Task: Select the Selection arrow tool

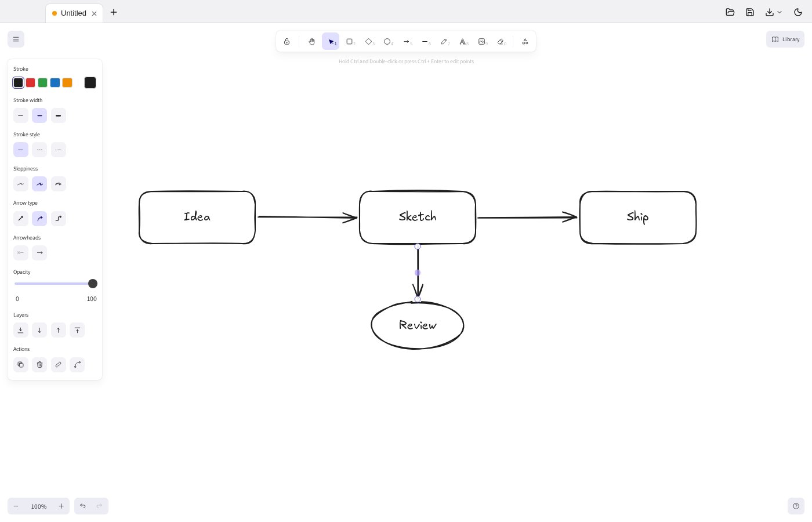Action: coord(331,42)
